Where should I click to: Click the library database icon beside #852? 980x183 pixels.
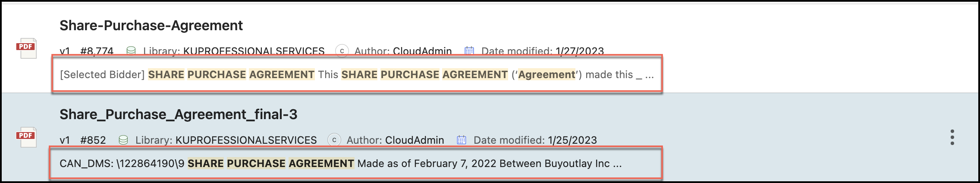point(123,140)
